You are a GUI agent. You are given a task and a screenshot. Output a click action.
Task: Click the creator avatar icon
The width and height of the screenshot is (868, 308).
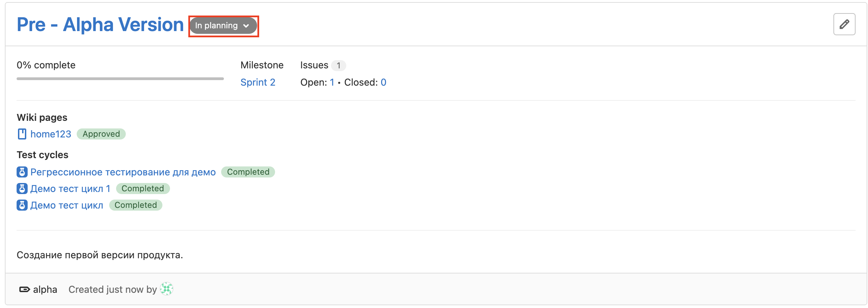(167, 289)
